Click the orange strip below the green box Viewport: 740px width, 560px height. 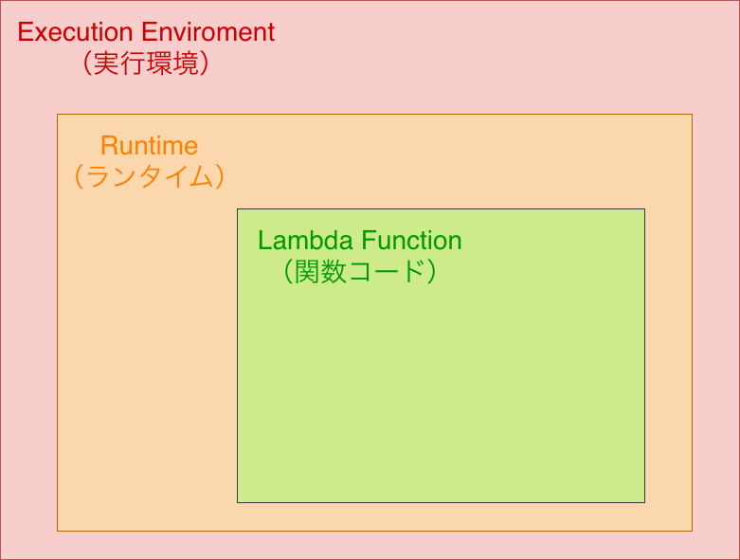tap(441, 516)
